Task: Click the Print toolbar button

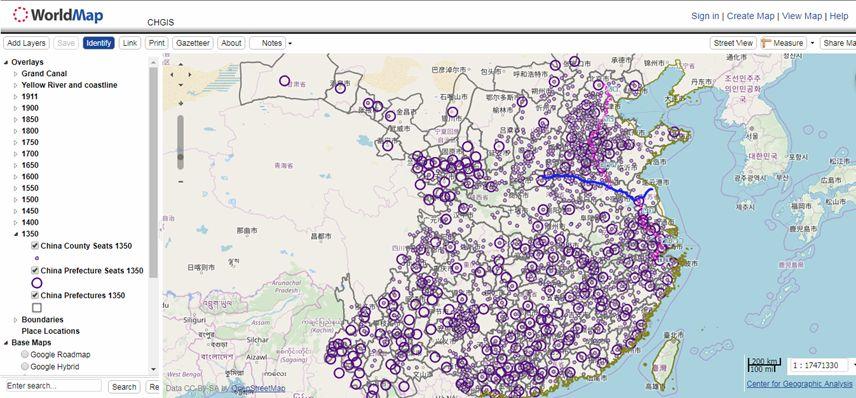Action: 157,43
